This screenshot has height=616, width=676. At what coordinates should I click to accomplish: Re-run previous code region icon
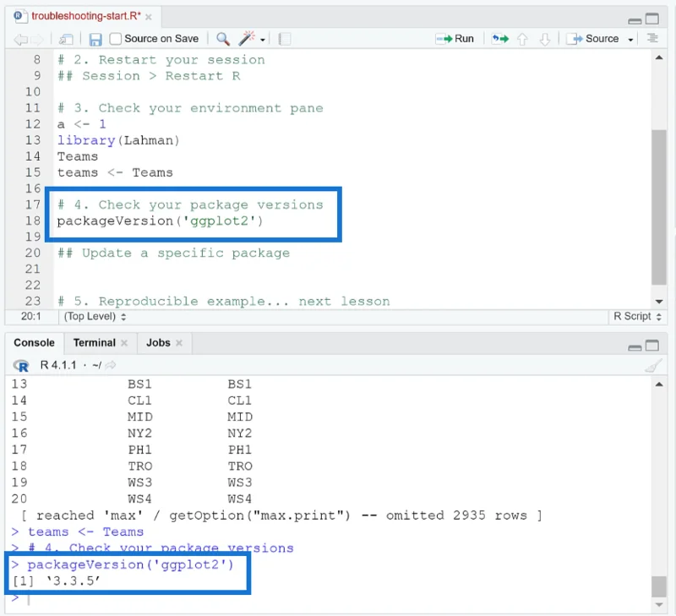click(x=500, y=39)
